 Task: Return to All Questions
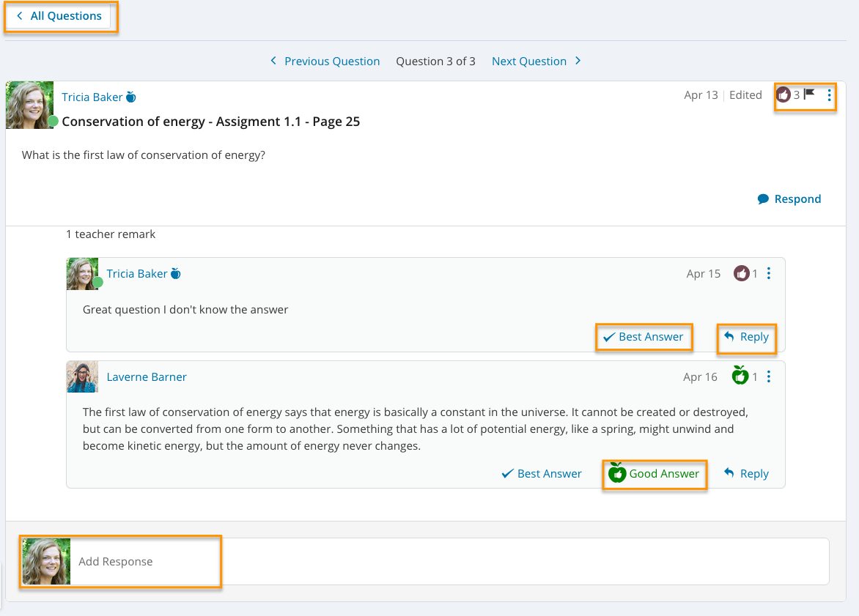(x=59, y=16)
